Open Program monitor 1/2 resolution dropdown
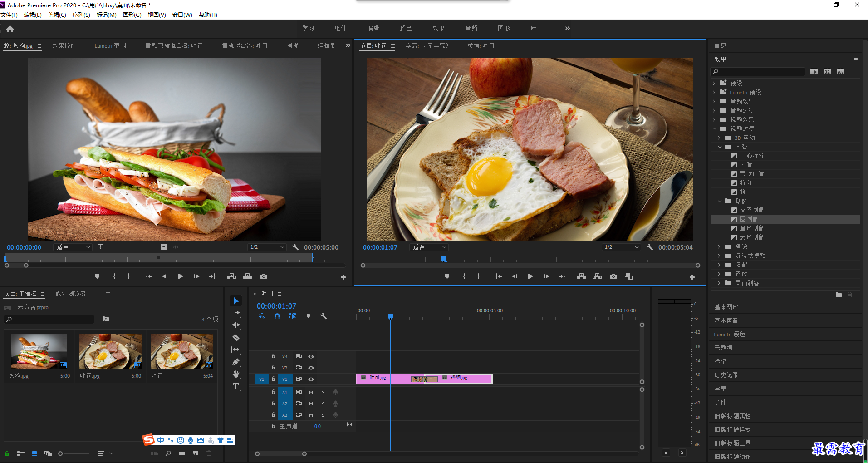Image resolution: width=868 pixels, height=463 pixels. pos(621,247)
